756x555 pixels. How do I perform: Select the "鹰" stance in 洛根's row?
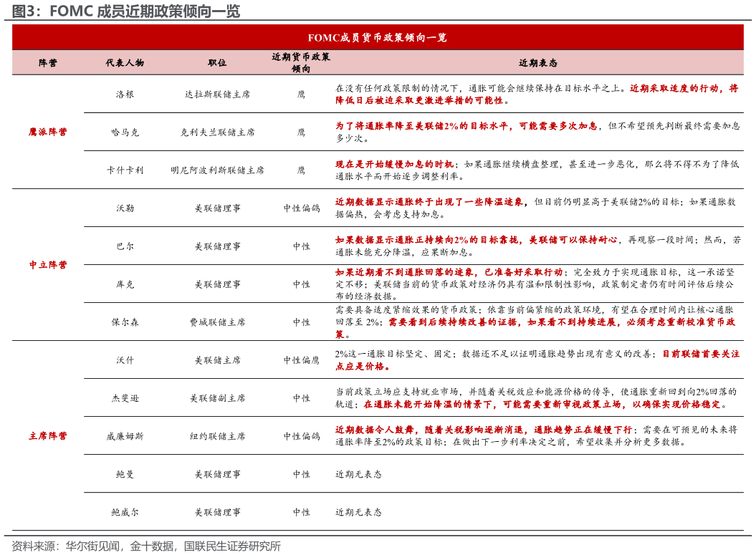tap(302, 94)
